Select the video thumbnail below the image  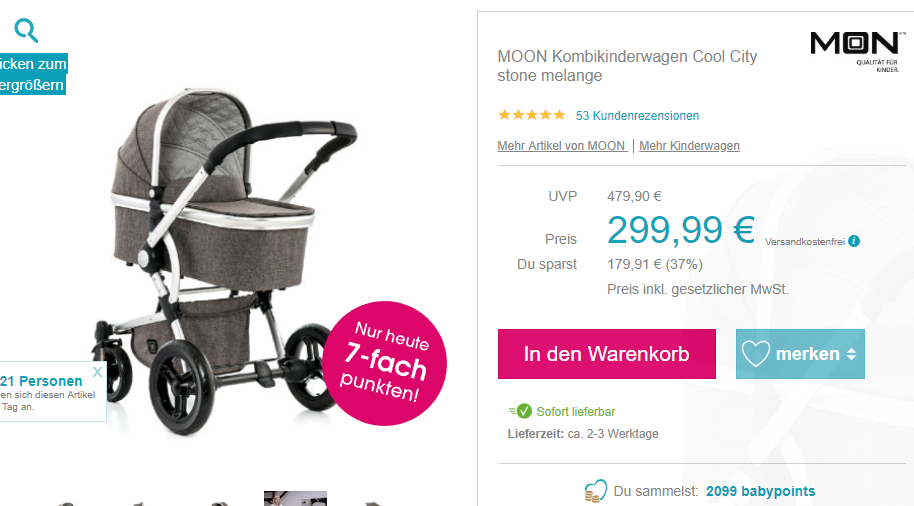click(x=296, y=498)
